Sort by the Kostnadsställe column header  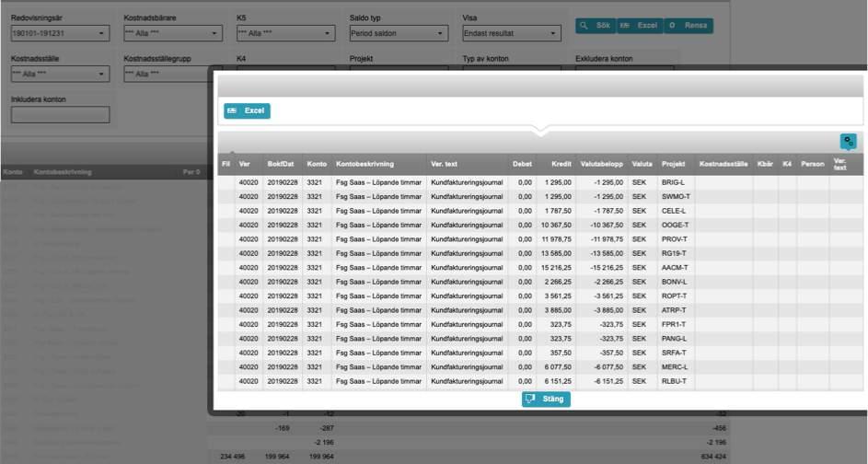[723, 164]
